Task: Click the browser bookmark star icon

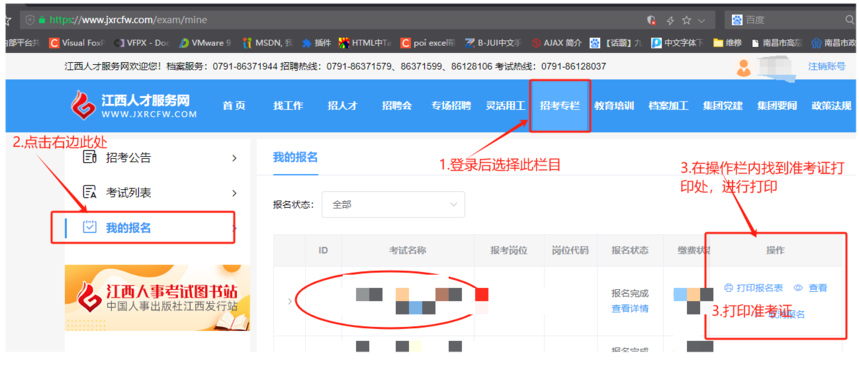Action: tap(686, 20)
